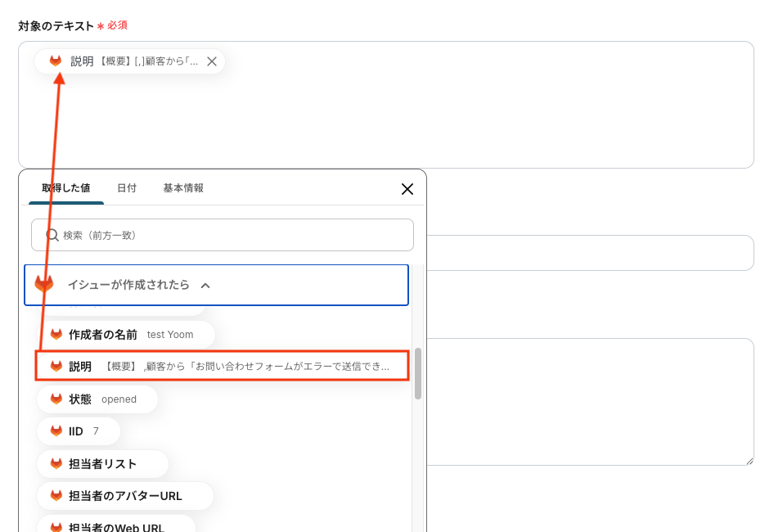Switch to the 日付 tab
Screen dimensions: 774x532
click(x=127, y=188)
